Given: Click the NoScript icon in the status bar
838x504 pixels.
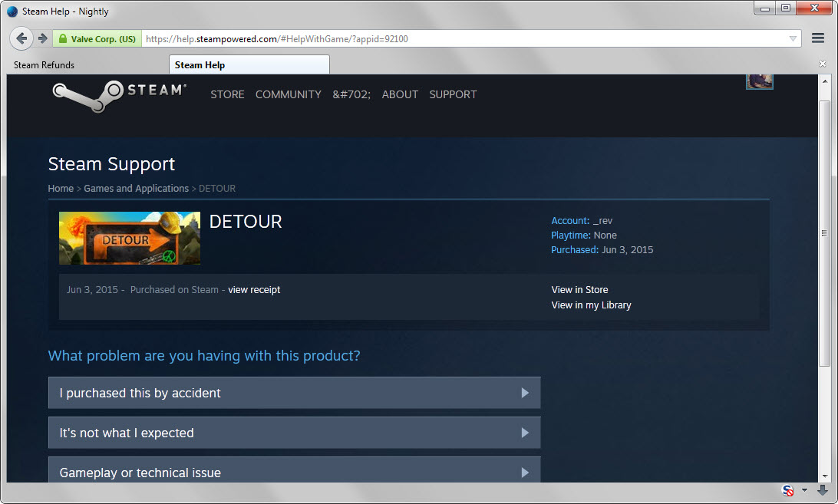Looking at the screenshot, I should click(x=788, y=490).
